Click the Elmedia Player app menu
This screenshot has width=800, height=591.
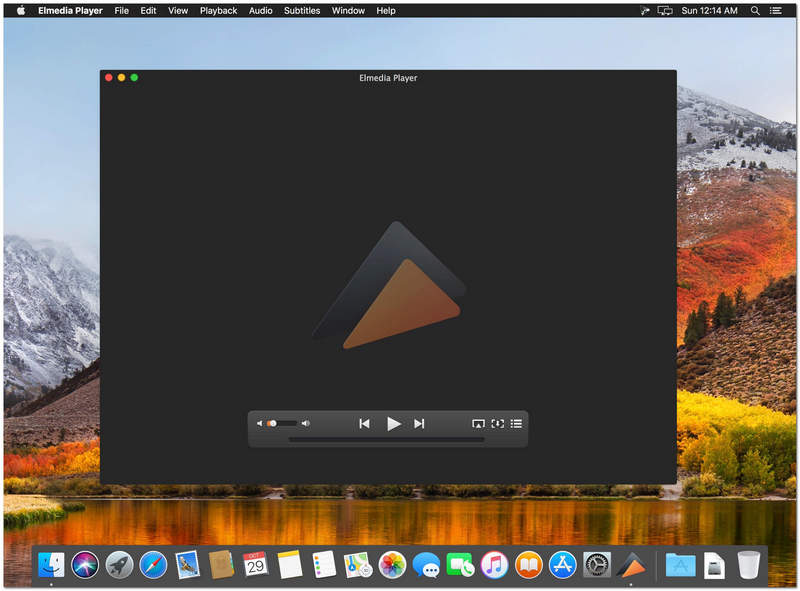pyautogui.click(x=70, y=11)
